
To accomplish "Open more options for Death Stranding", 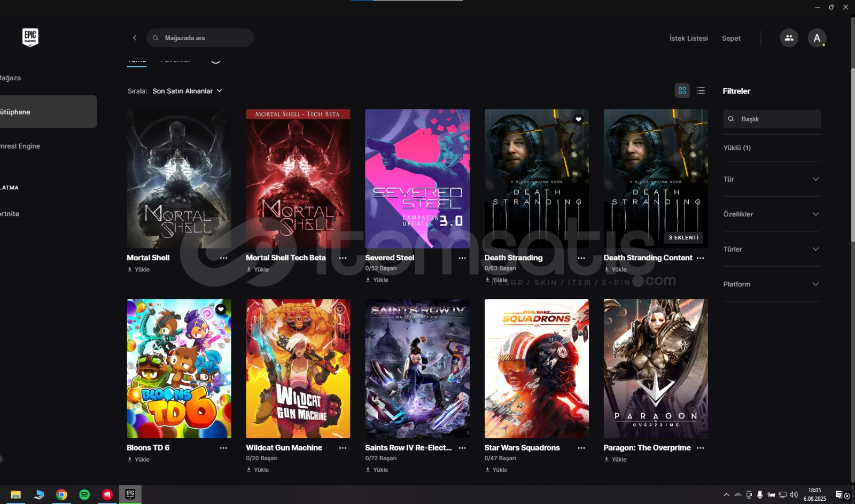I will point(581,258).
